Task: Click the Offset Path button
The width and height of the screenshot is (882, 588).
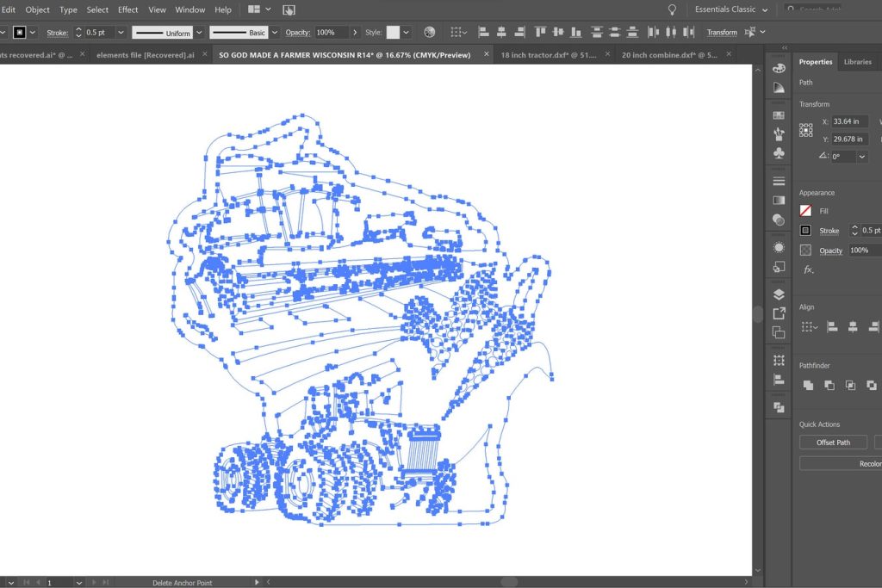Action: [832, 443]
